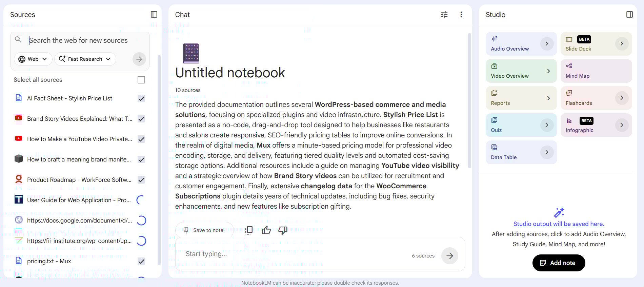
Task: Open the Chat more options menu
Action: 461,14
